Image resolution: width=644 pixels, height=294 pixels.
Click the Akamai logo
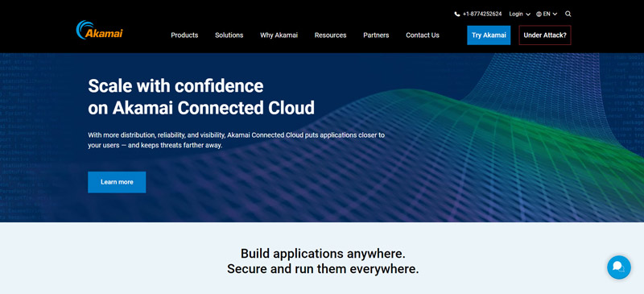(x=99, y=31)
